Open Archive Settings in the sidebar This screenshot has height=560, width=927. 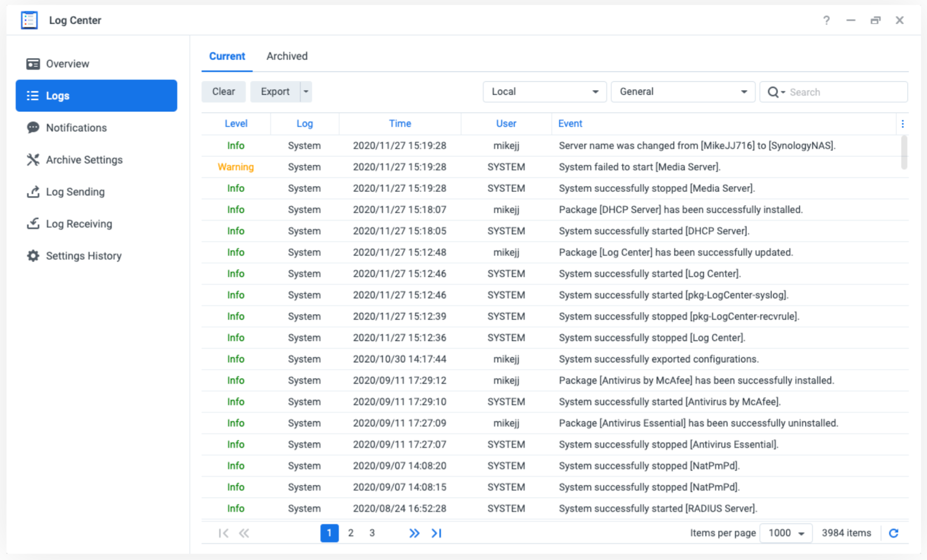97,160
